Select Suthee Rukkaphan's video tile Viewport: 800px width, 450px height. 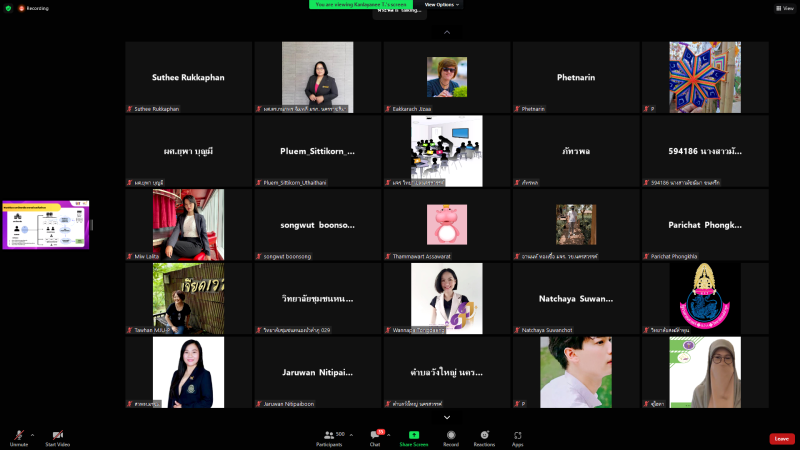[x=189, y=77]
